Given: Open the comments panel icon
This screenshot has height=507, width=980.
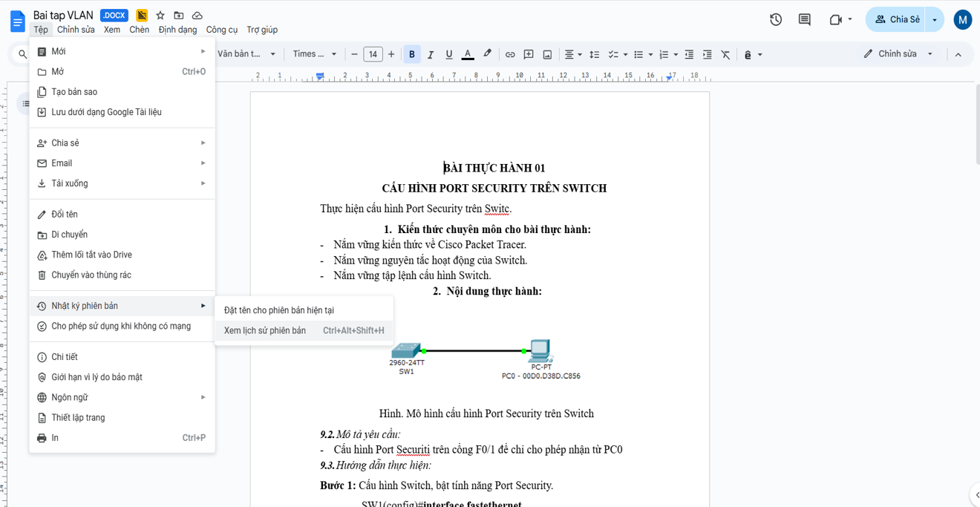Looking at the screenshot, I should (x=804, y=20).
